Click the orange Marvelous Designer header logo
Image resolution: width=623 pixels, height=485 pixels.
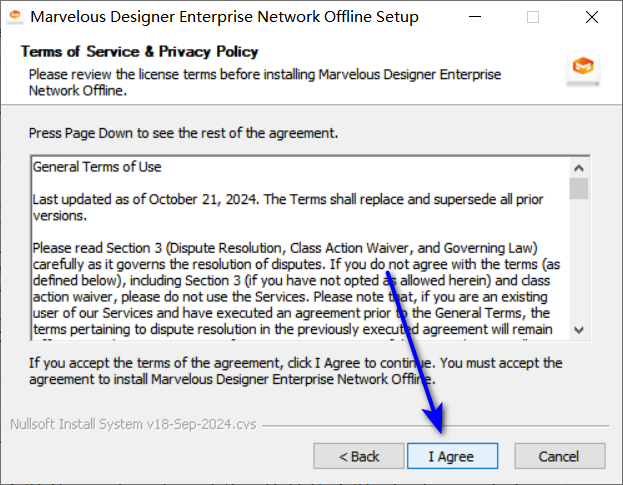coord(583,67)
